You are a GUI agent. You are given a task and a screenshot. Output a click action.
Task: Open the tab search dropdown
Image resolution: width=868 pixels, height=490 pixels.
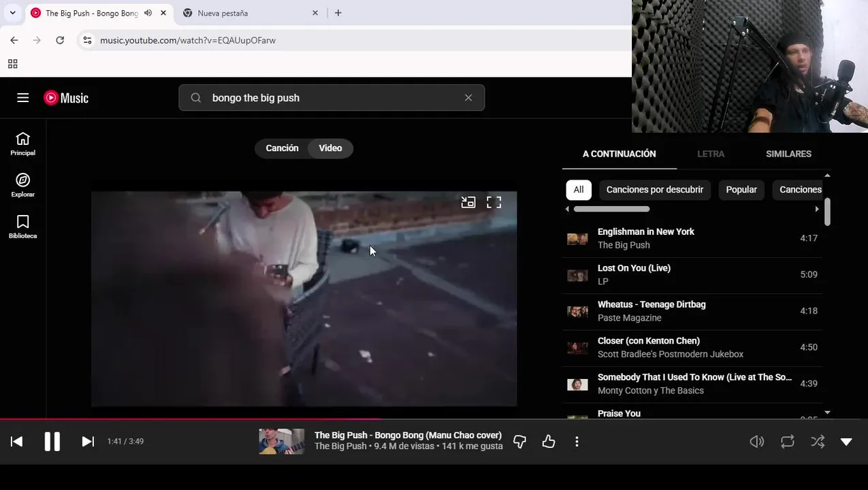pyautogui.click(x=12, y=13)
